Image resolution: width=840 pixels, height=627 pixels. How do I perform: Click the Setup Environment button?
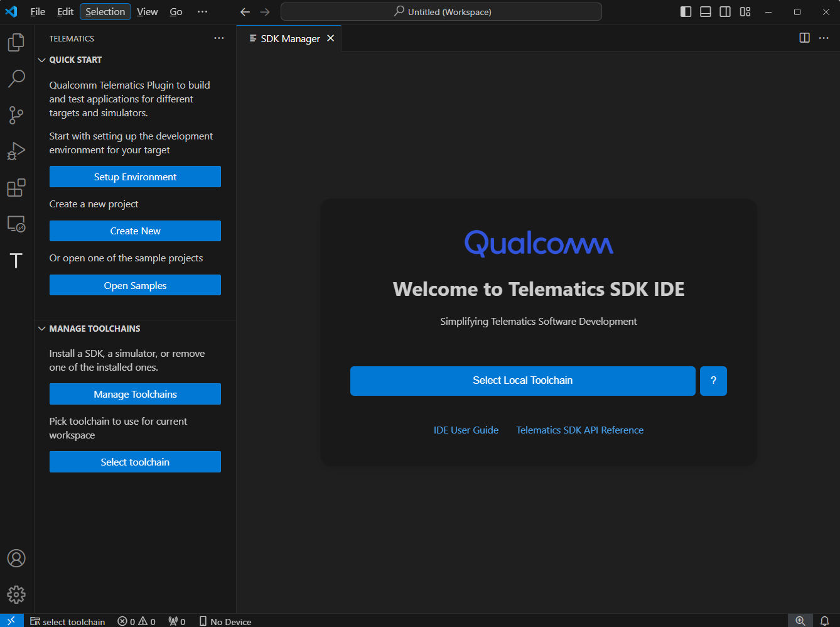coord(135,177)
